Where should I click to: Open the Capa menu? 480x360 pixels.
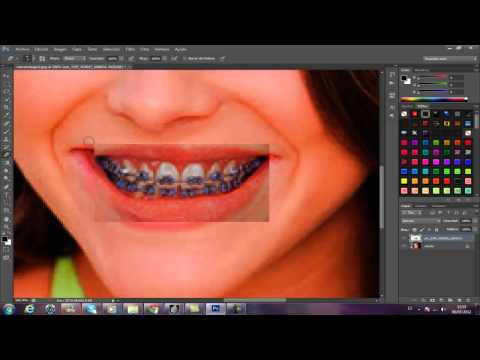pyautogui.click(x=77, y=49)
